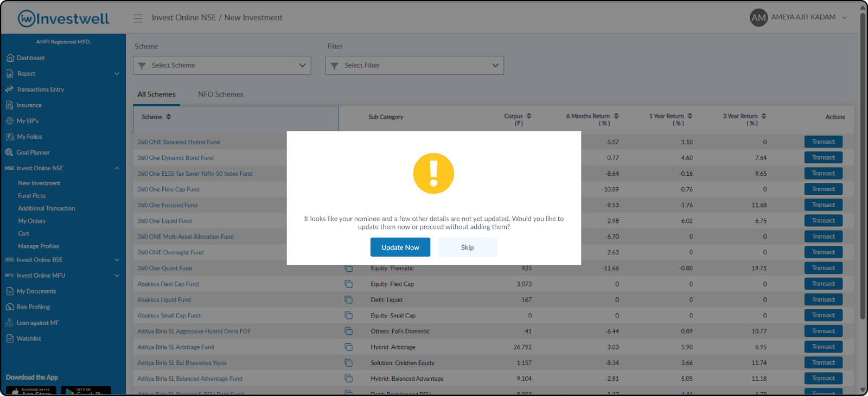This screenshot has height=396, width=868.
Task: Open the Select Scheme dropdown
Action: point(222,66)
